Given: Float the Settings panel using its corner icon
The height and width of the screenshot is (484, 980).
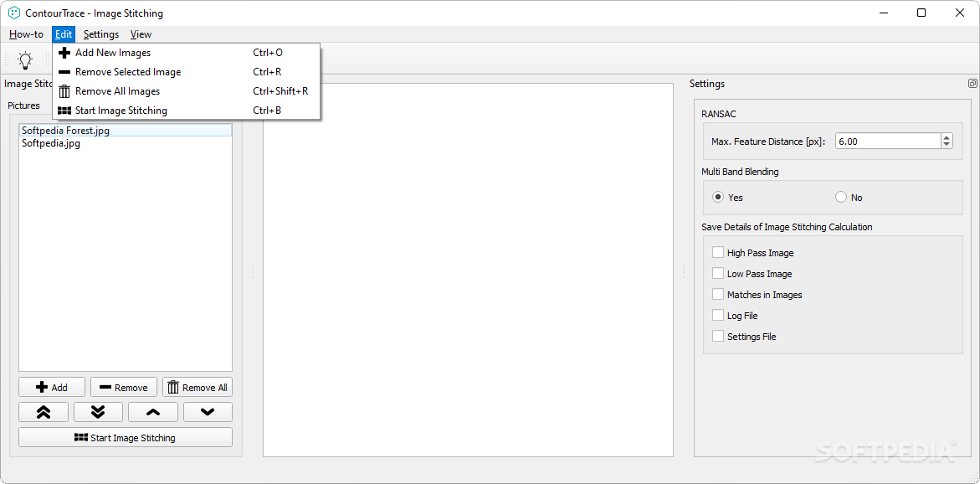Looking at the screenshot, I should (972, 83).
